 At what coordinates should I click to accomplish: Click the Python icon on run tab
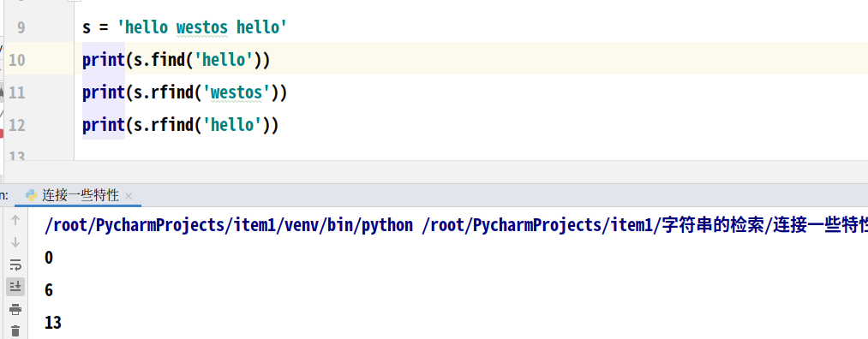32,195
